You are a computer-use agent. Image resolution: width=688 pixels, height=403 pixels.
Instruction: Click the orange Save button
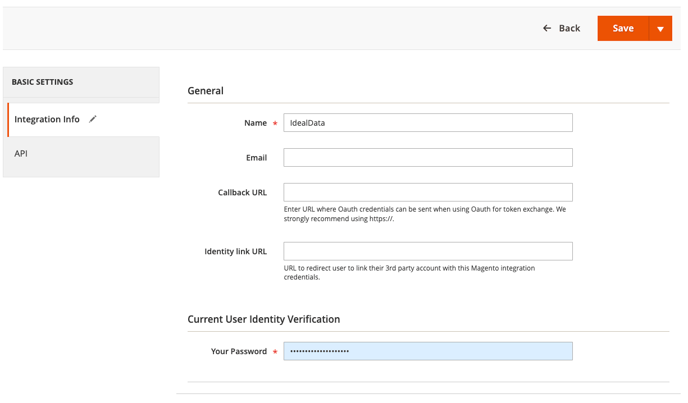[622, 29]
